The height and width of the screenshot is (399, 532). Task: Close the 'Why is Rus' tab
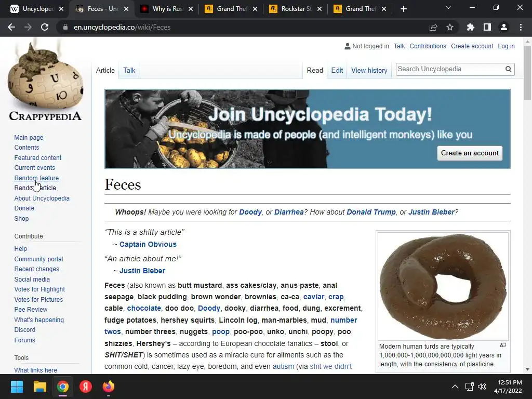click(191, 9)
